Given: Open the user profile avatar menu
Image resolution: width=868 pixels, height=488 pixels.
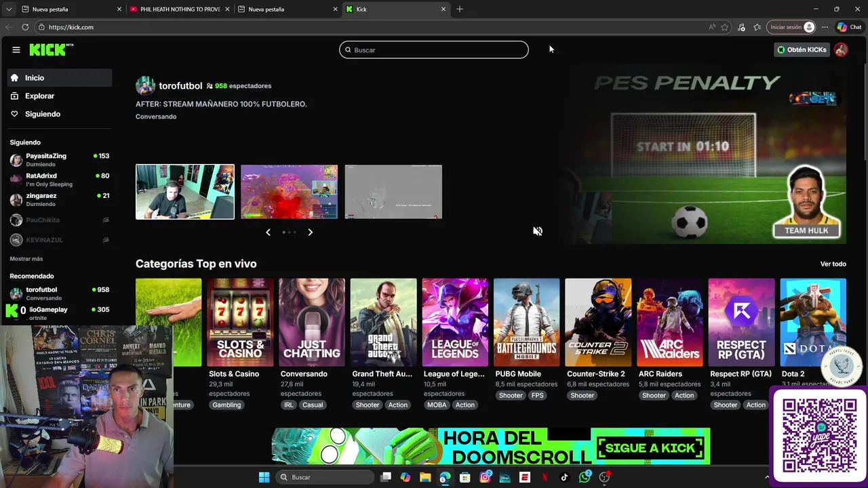Looking at the screenshot, I should 841,49.
